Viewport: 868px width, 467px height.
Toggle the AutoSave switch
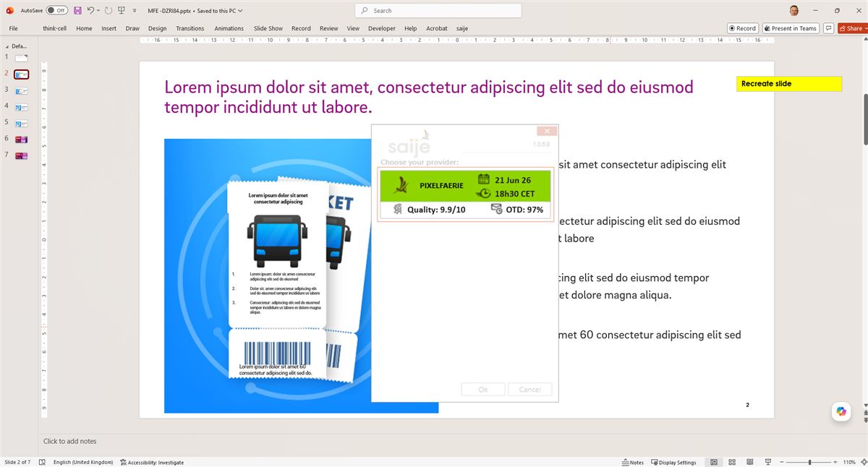point(56,10)
